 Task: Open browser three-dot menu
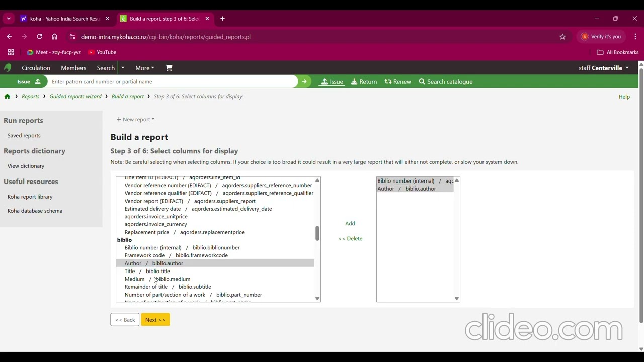click(x=635, y=37)
